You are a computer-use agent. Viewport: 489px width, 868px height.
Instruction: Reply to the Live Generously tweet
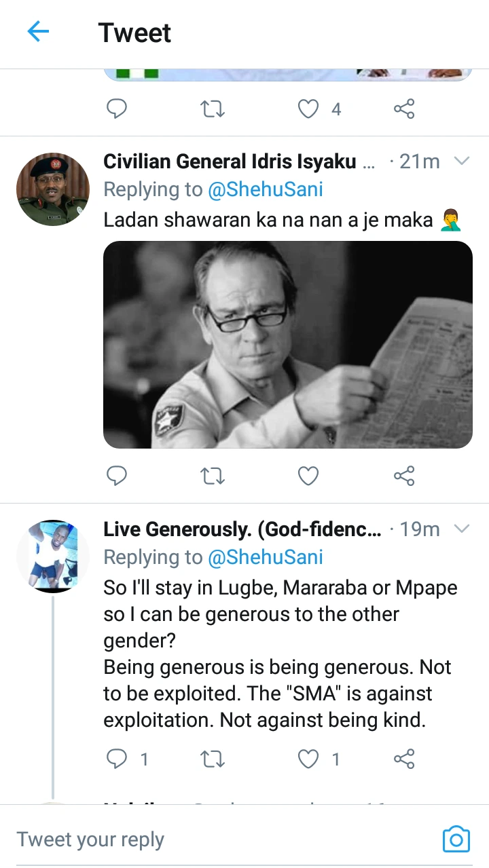[x=117, y=759]
